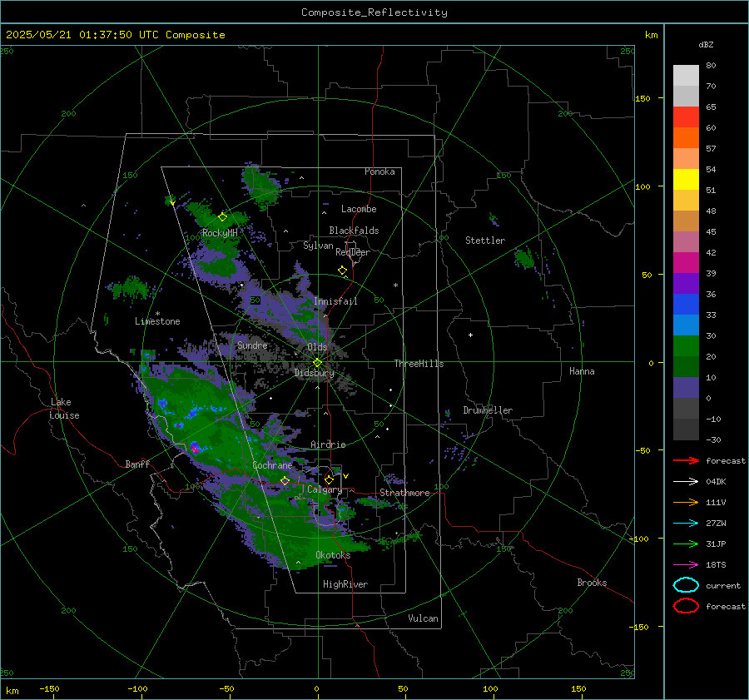Click the dBZ legend heading

coord(706,45)
